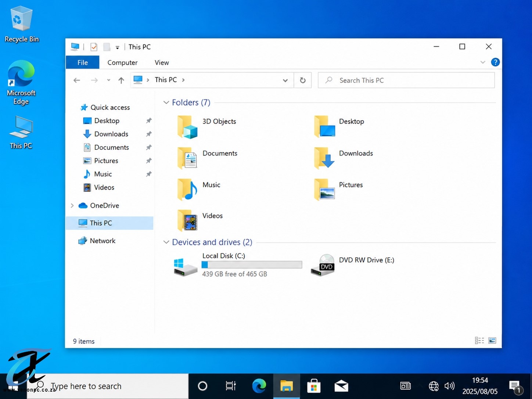
Task: Refresh This PC with the refresh button
Action: 303,80
